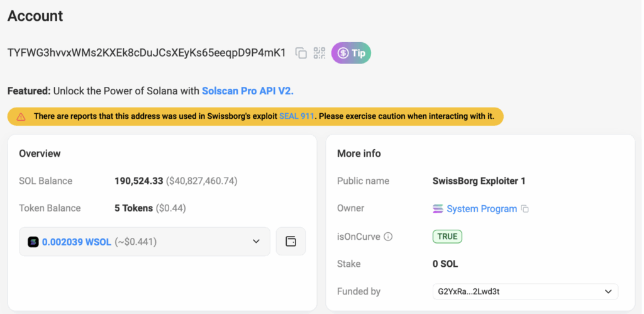Image resolution: width=644 pixels, height=314 pixels.
Task: Click the warning triangle icon
Action: coord(21,116)
